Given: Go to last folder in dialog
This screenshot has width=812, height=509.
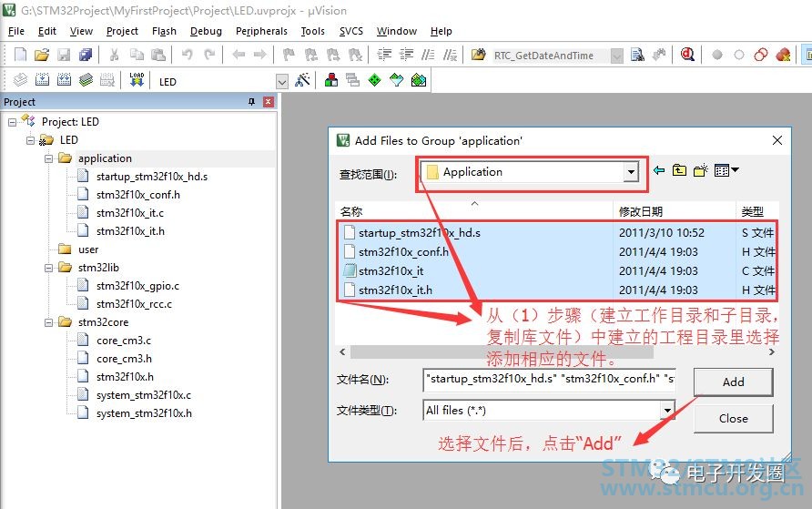Looking at the screenshot, I should (659, 170).
